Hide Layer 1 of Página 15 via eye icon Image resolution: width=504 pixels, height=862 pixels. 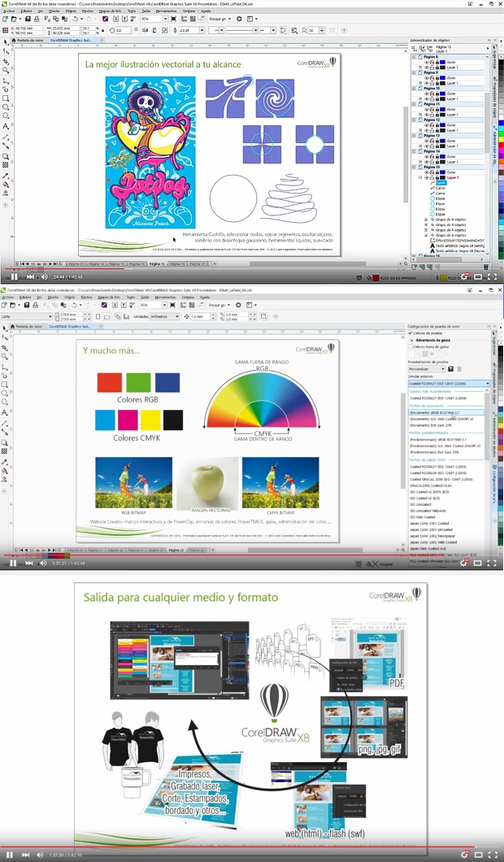pos(427,177)
